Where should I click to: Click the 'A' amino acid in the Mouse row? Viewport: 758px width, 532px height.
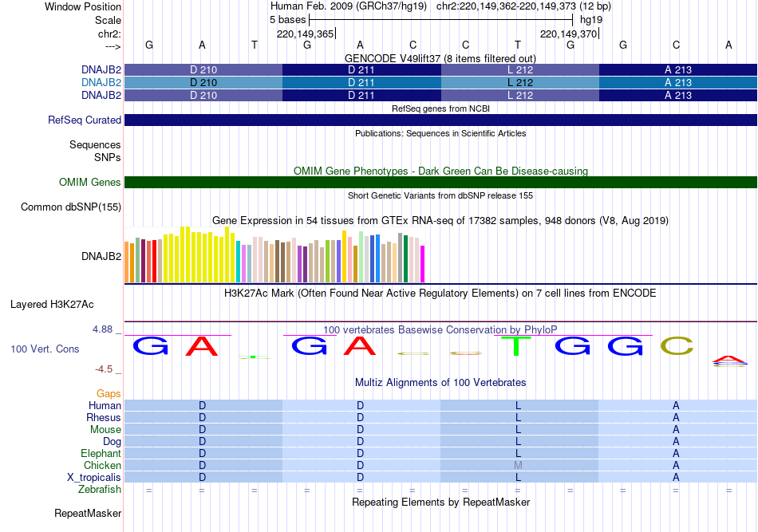click(x=676, y=430)
